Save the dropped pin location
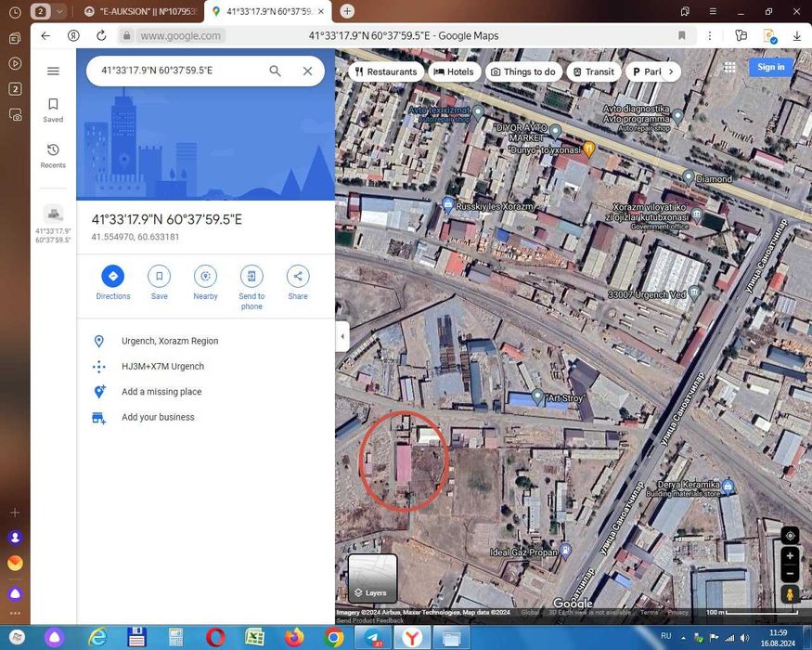This screenshot has height=650, width=812. click(159, 282)
